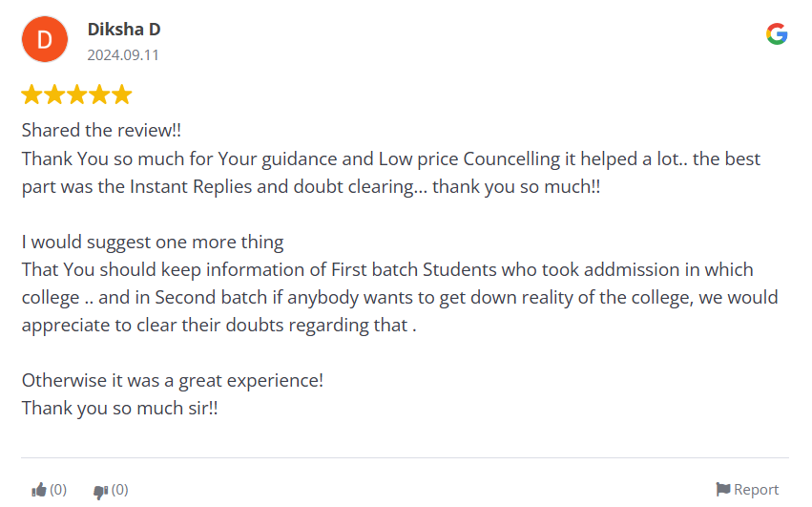Viewport: 812px width, 507px height.
Task: Open the Google logo icon
Action: (x=777, y=33)
